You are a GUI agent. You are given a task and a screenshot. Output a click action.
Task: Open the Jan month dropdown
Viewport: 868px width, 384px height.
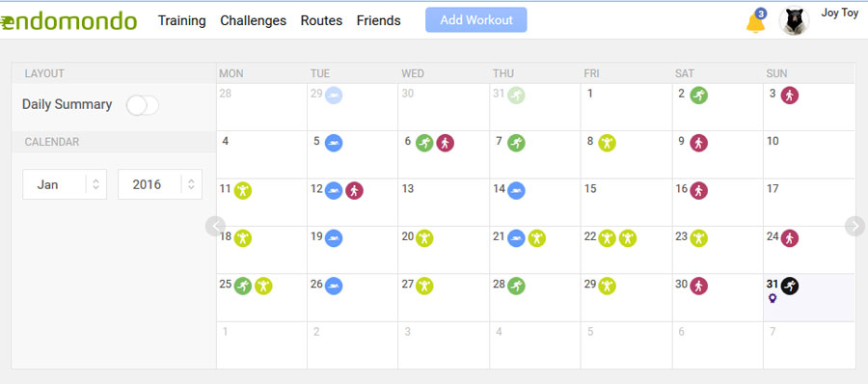tap(65, 184)
